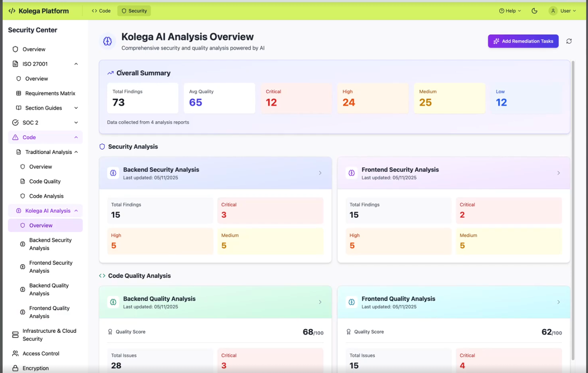Click the shield icon beside Security Analysis header
Screen dimensions: 588x373
(x=102, y=146)
